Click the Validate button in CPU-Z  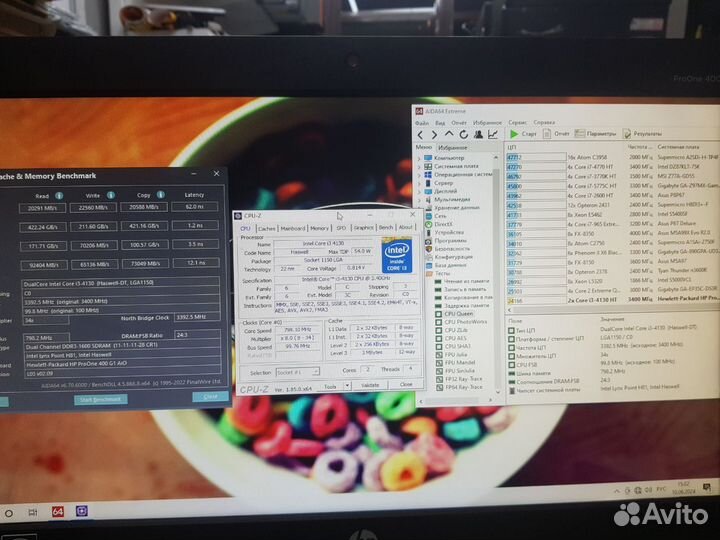pyautogui.click(x=370, y=385)
